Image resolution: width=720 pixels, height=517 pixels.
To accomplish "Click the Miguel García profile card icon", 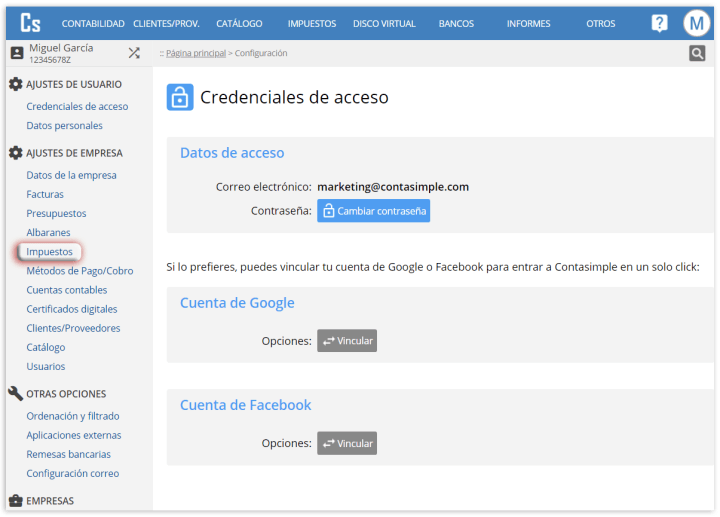I will coord(17,53).
